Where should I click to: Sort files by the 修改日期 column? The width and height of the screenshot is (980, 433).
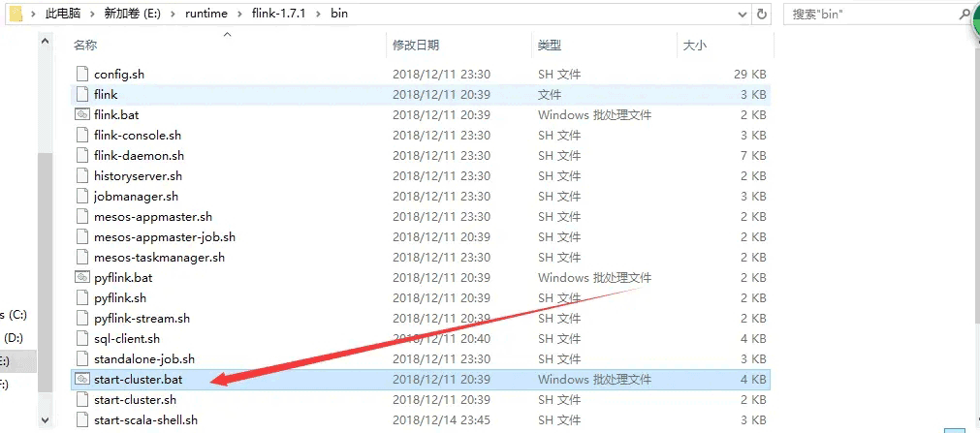(x=416, y=45)
